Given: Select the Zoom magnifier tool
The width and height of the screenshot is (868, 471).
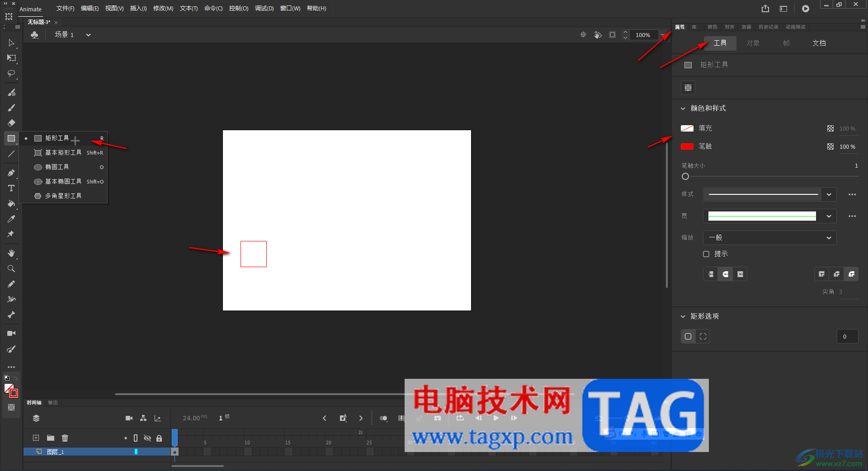Looking at the screenshot, I should tap(11, 268).
